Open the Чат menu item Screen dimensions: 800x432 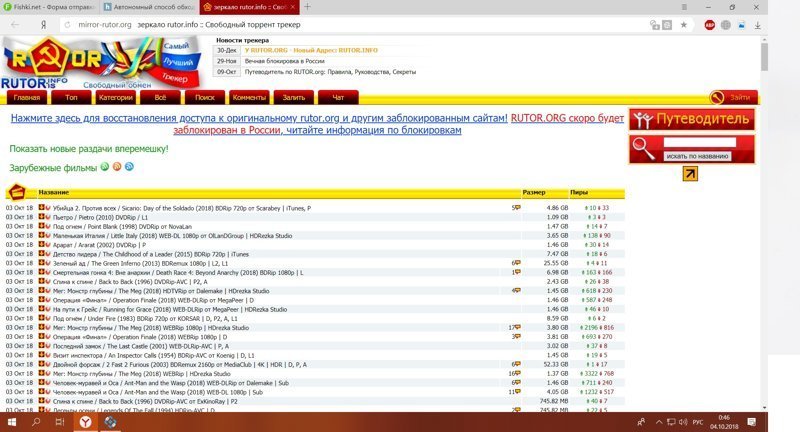[x=338, y=97]
